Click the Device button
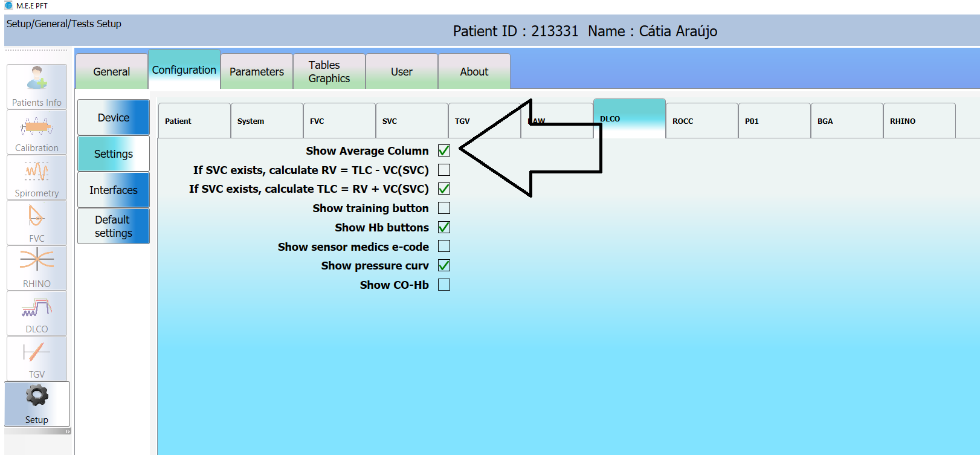 pos(114,118)
